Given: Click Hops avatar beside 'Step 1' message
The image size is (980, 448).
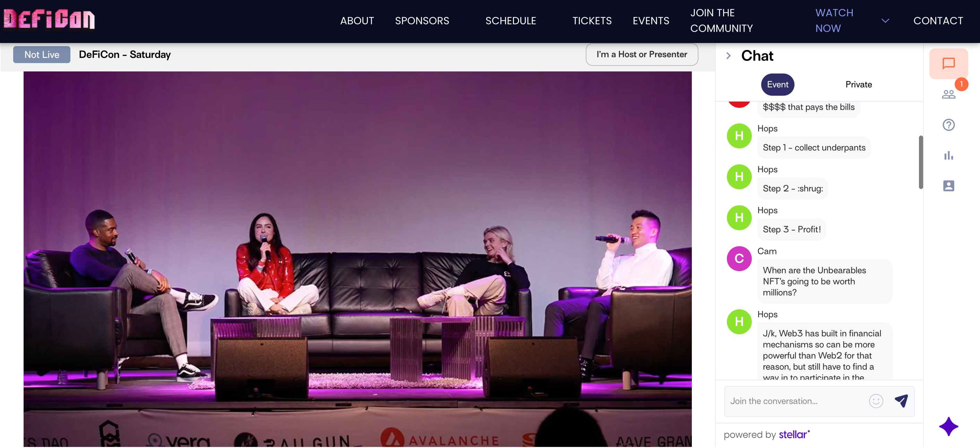Looking at the screenshot, I should (x=739, y=136).
